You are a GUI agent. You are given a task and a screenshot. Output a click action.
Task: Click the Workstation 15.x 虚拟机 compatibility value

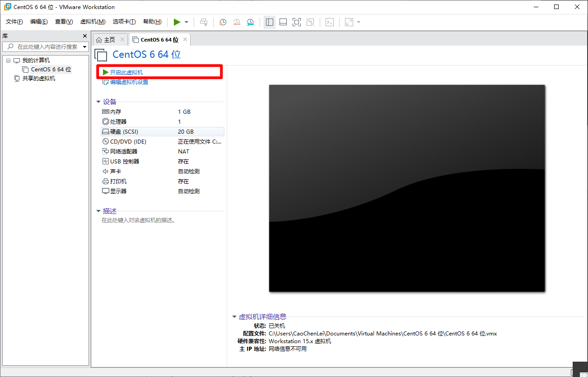[300, 341]
